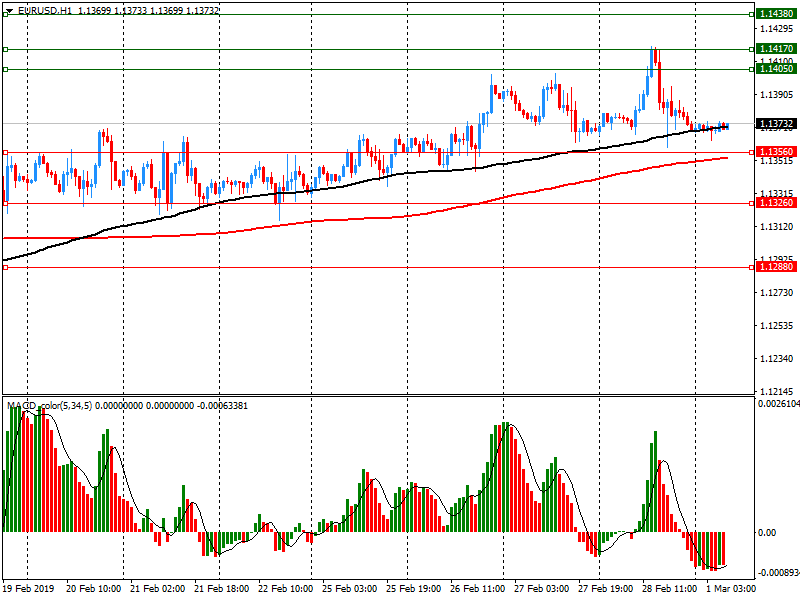Select left handle of the 1.14170 line
Screen dimensions: 800x600
[x=6, y=49]
